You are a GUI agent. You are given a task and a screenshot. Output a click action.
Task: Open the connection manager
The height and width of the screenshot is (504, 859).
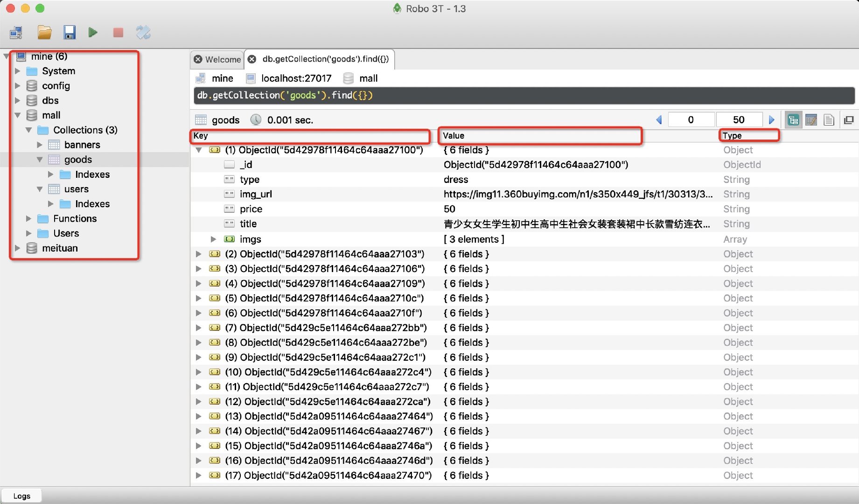(16, 32)
